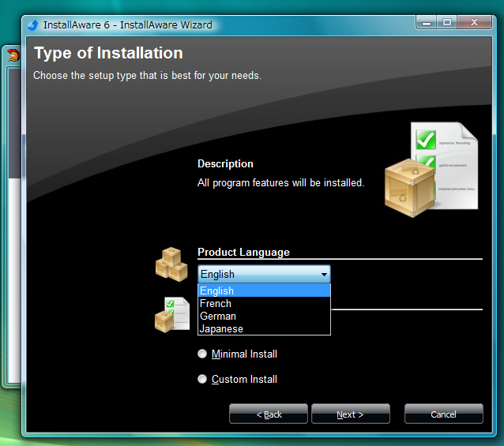Viewport: 504px width, 446px height.
Task: Close the InstallAware Wizard window
Action: coord(475,22)
